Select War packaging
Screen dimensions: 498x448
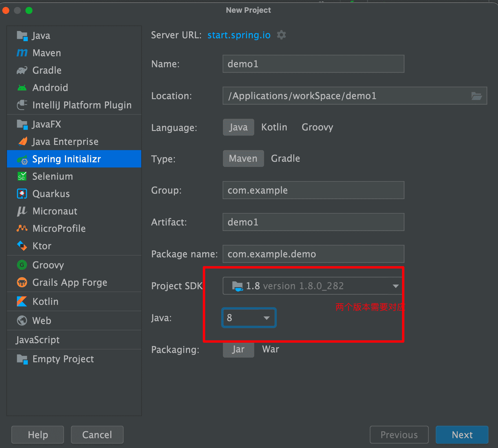271,349
